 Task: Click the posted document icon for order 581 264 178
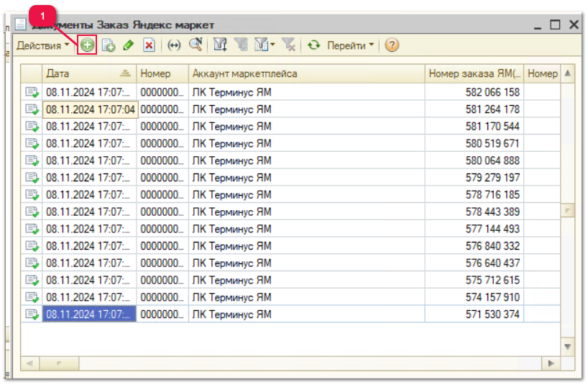click(32, 109)
